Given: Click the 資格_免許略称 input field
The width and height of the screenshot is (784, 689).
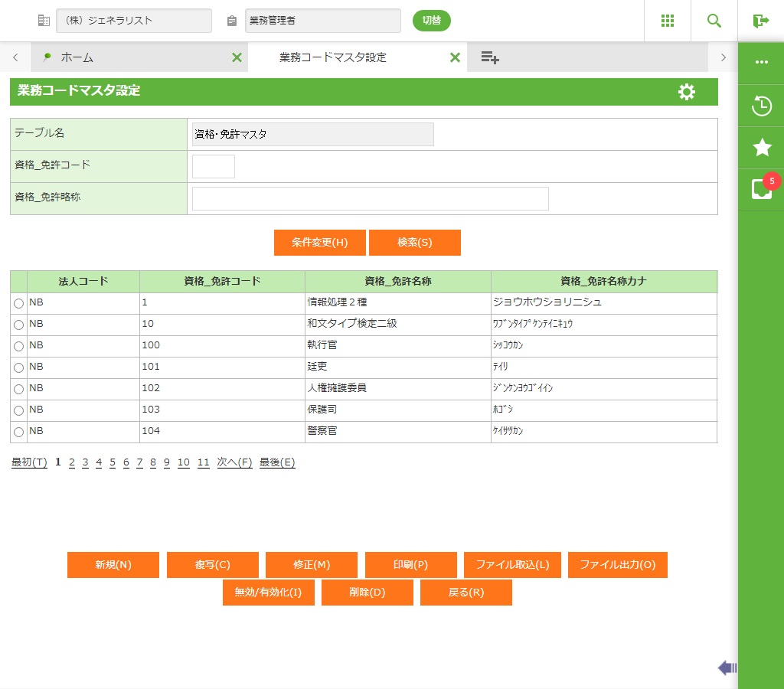Looking at the screenshot, I should [370, 198].
